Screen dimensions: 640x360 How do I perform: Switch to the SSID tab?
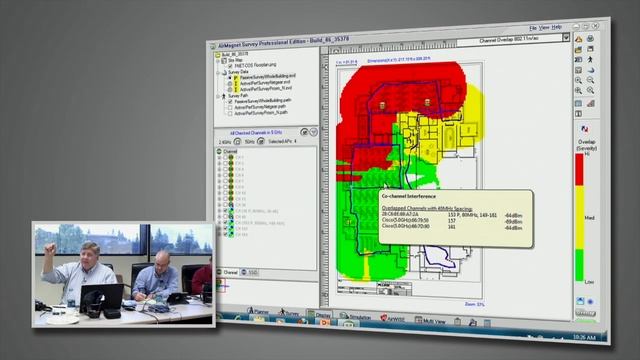point(249,272)
